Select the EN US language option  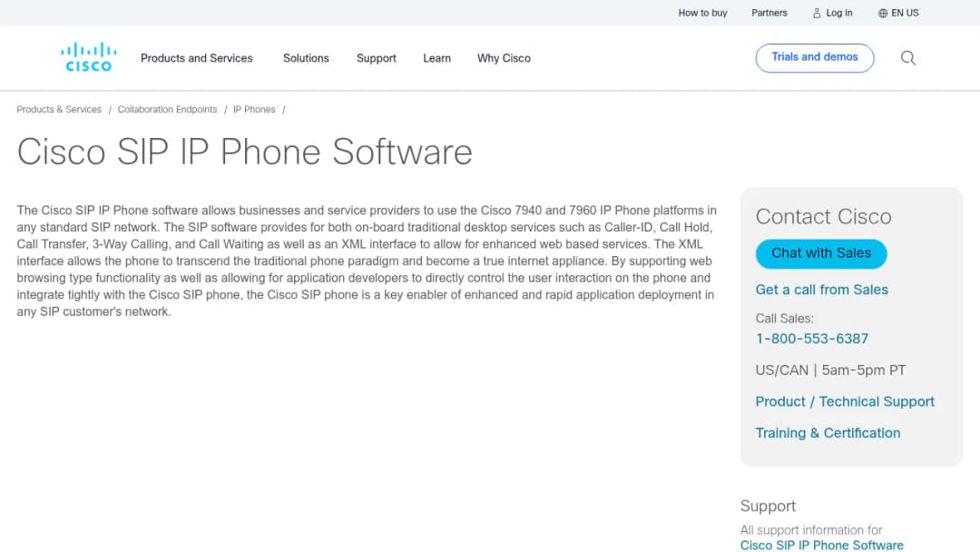click(x=905, y=13)
